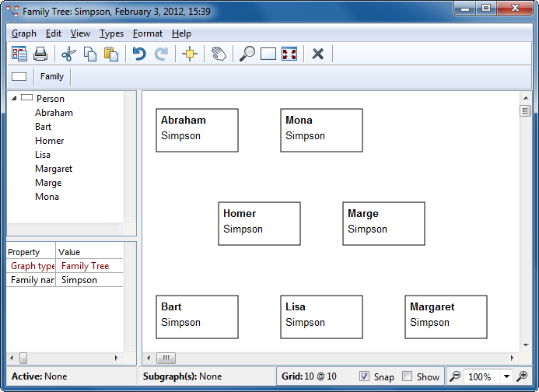Open the zoom percentage dropdown
This screenshot has height=392, width=539.
(506, 376)
